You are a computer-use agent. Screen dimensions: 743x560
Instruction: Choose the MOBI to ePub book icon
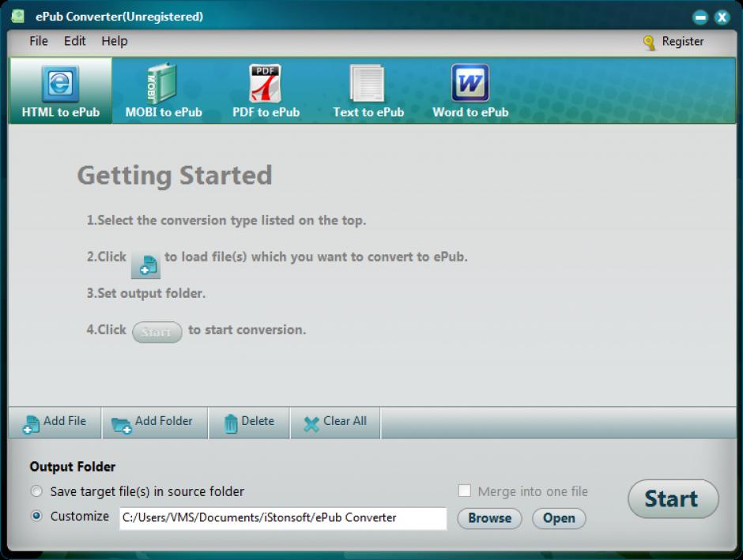[x=160, y=83]
